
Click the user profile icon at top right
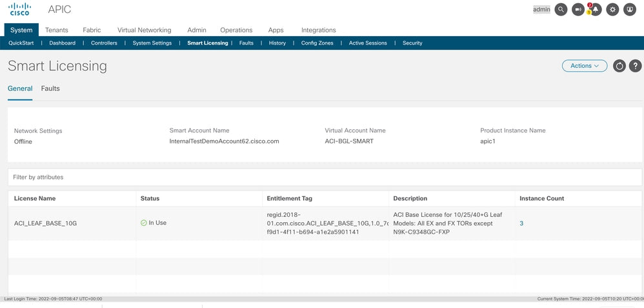630,10
